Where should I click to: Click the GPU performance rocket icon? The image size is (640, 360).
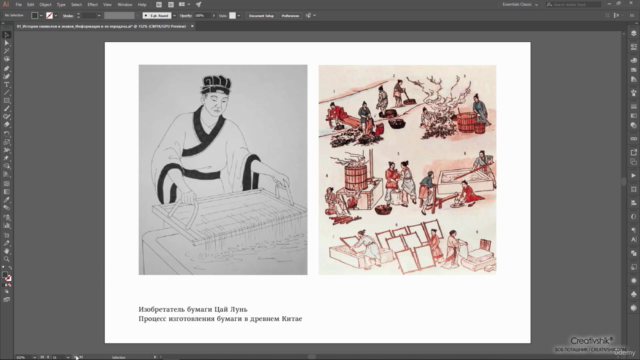[x=198, y=4]
